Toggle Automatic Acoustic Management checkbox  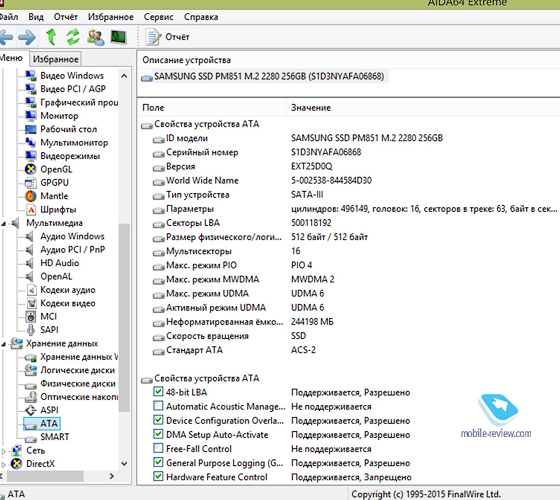(x=158, y=406)
